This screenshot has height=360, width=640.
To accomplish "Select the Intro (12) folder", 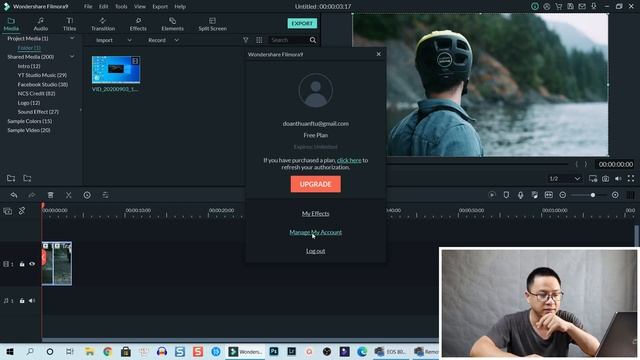I will click(x=29, y=66).
